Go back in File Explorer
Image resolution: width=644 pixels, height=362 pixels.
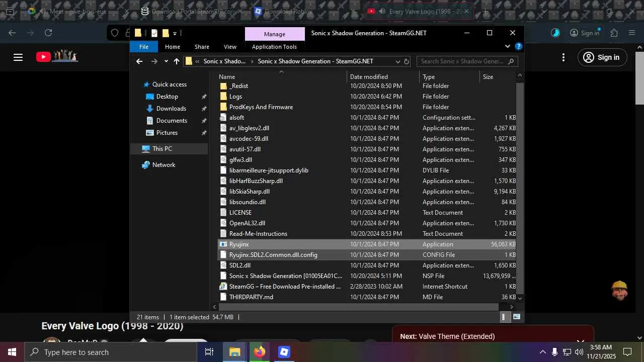pyautogui.click(x=139, y=61)
